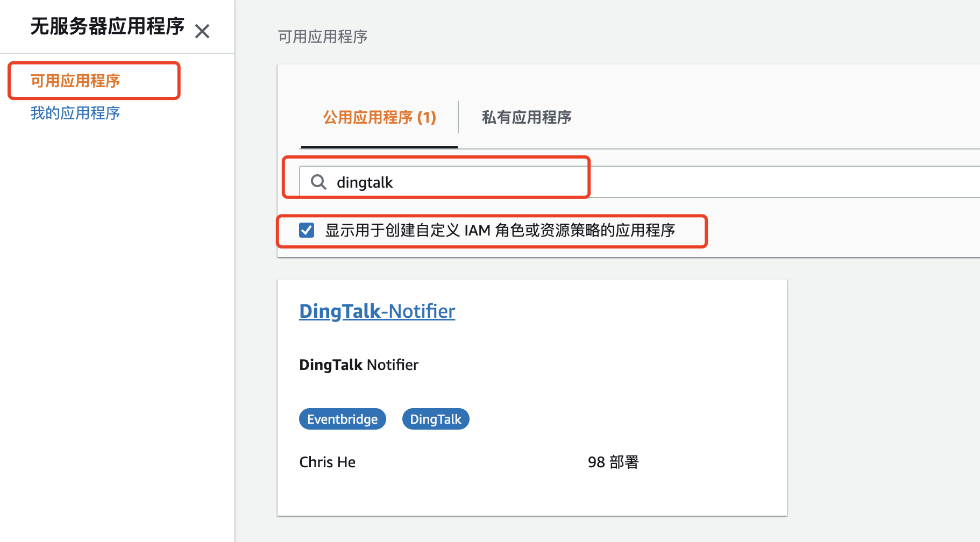Open the DingTalk-Notifier application link
This screenshot has width=980, height=542.
pos(377,311)
